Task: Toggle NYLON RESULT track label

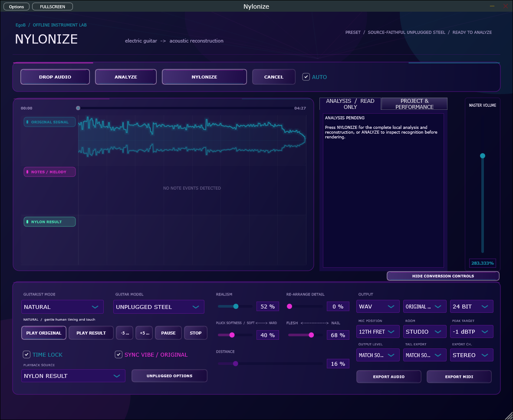Action: [50, 222]
